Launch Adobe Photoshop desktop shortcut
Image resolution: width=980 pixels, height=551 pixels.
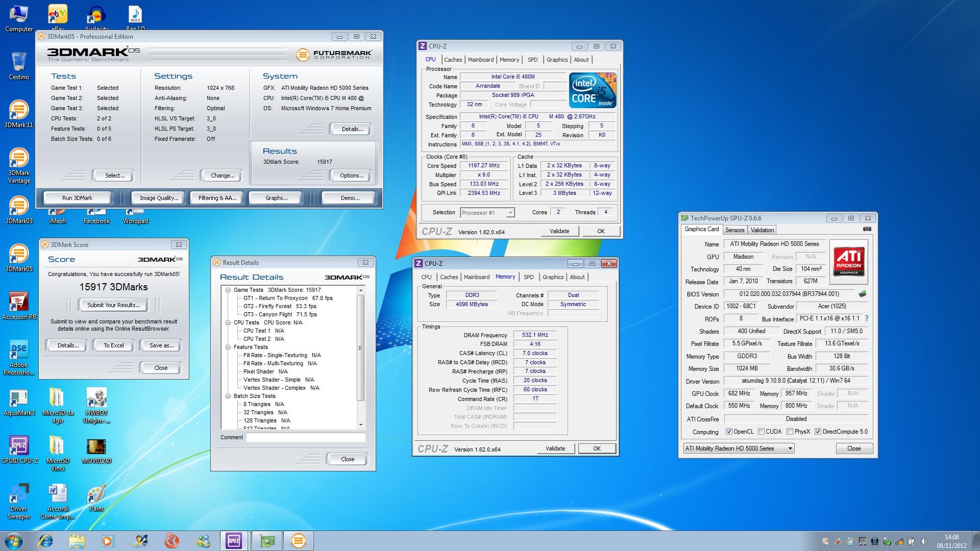19,358
